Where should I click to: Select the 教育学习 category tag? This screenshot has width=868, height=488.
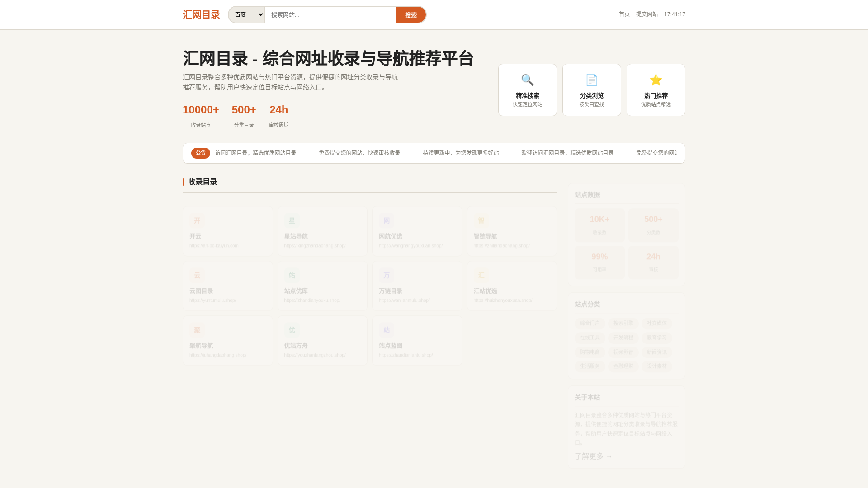[x=657, y=338]
